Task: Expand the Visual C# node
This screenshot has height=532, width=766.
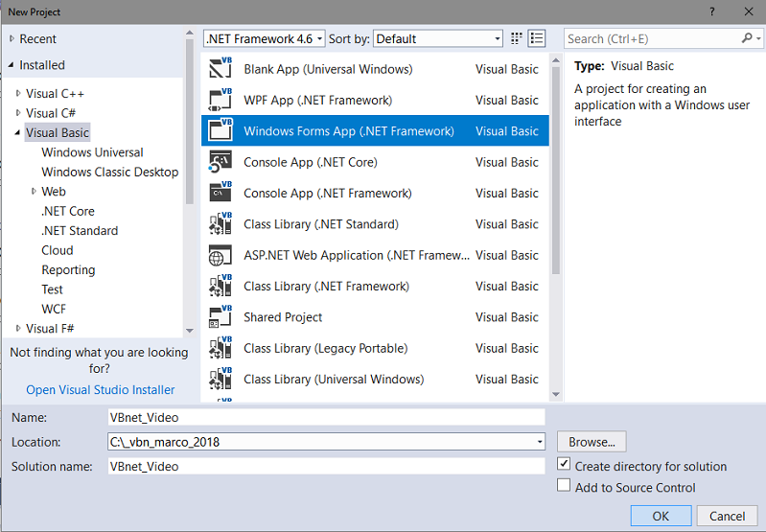Action: point(18,113)
